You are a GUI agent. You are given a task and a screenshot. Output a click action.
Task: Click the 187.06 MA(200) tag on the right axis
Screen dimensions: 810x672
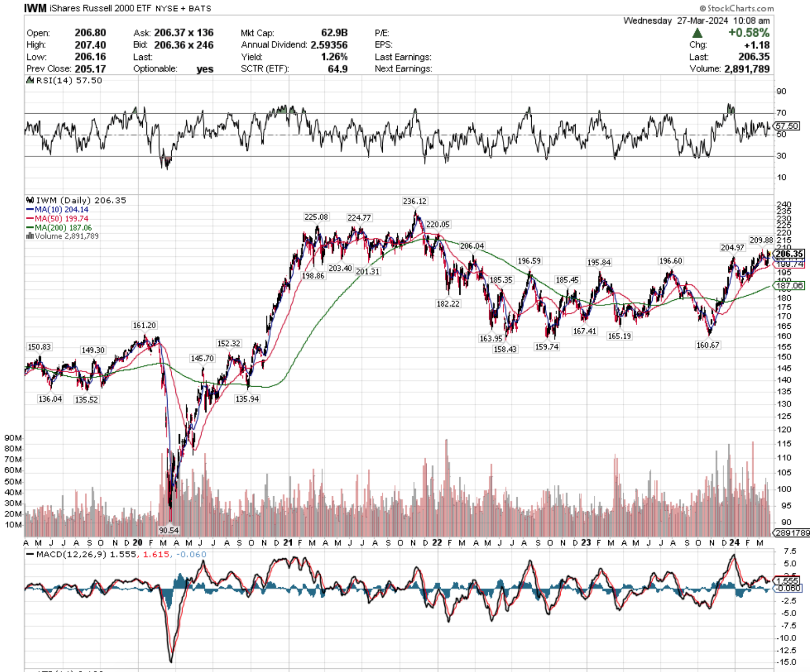(x=789, y=285)
